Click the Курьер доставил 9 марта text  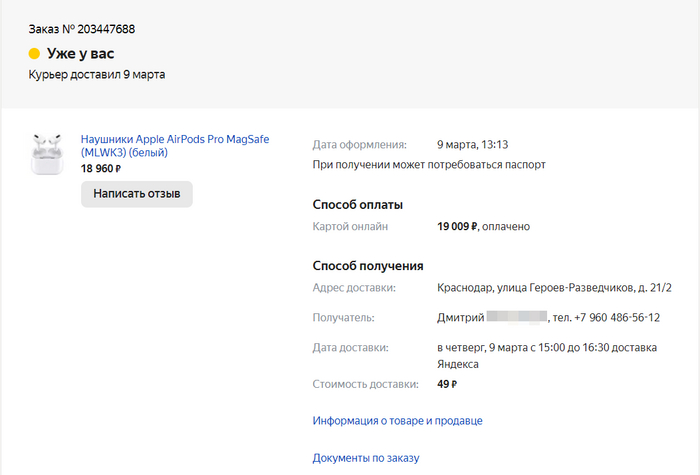tap(96, 74)
